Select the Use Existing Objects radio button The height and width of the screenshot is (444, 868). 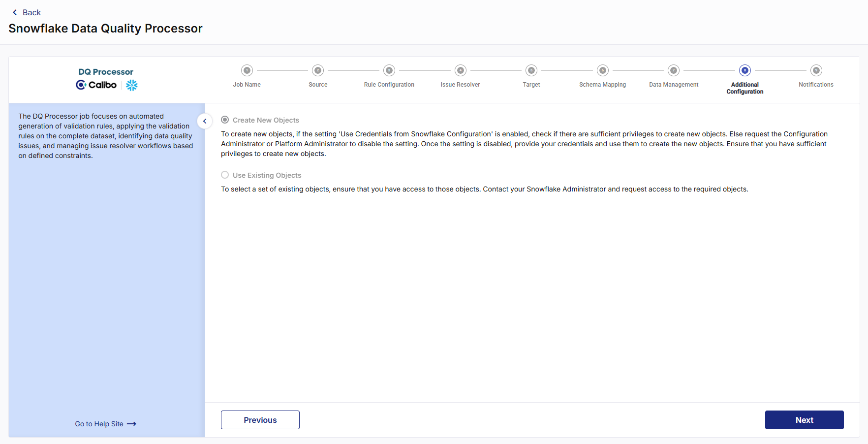(225, 175)
